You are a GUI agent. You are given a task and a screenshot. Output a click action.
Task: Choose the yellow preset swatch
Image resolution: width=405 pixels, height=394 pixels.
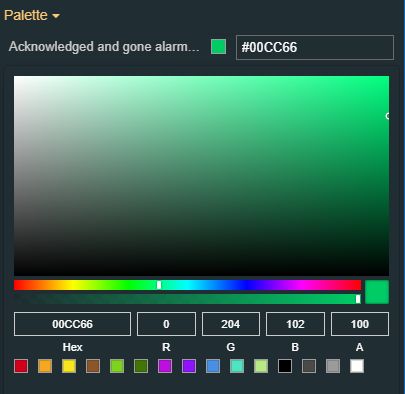coord(69,366)
